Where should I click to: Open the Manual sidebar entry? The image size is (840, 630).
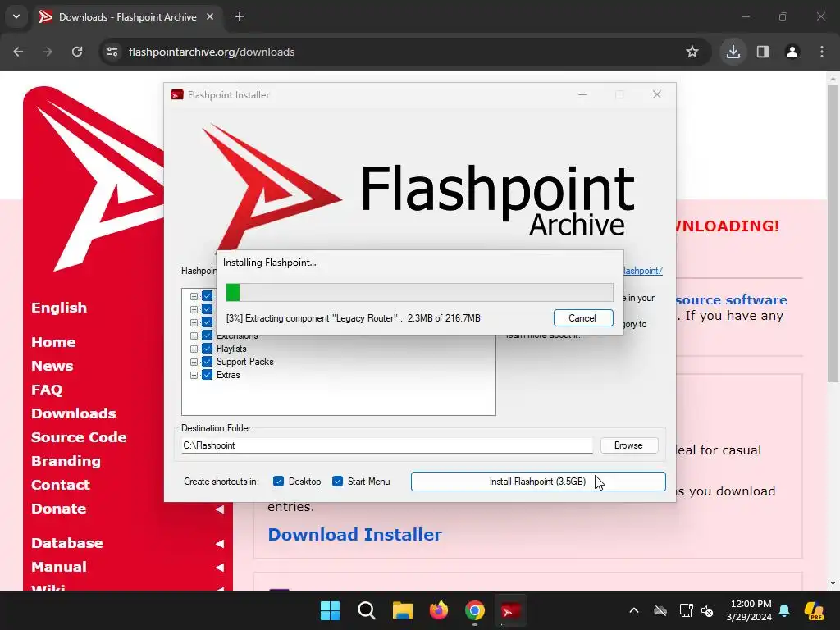tap(59, 567)
